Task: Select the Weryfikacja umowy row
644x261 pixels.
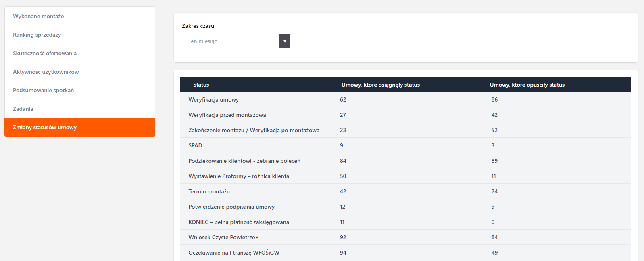Action: (213, 99)
